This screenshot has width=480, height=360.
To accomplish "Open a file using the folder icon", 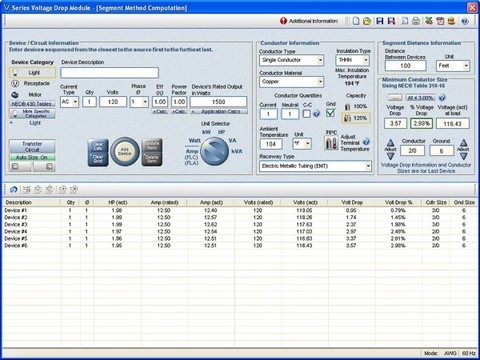I will pyautogui.click(x=367, y=21).
